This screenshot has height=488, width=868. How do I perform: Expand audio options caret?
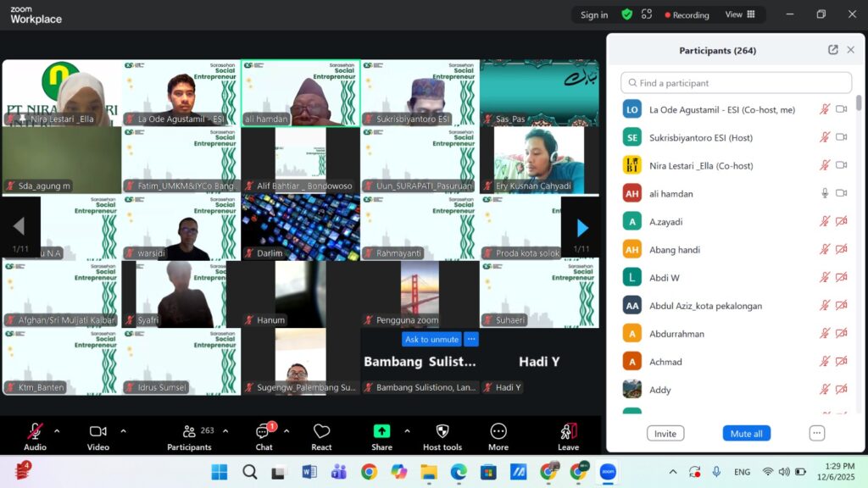coord(57,430)
